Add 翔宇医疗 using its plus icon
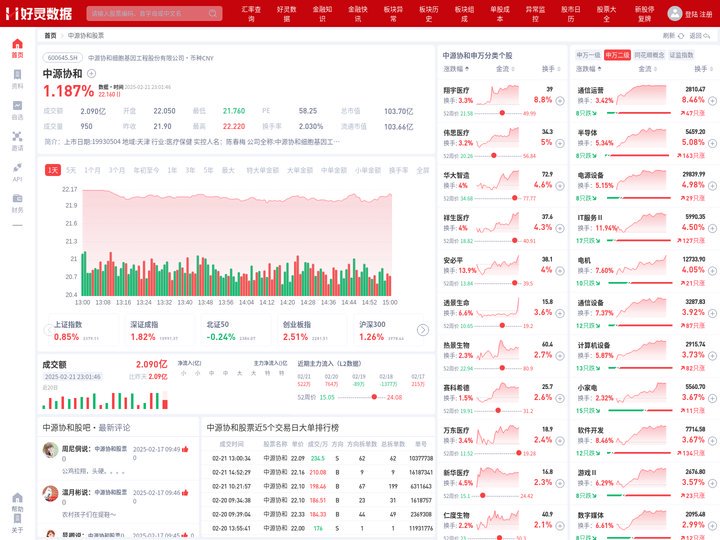Screen dimensions: 720x540 [560, 101]
